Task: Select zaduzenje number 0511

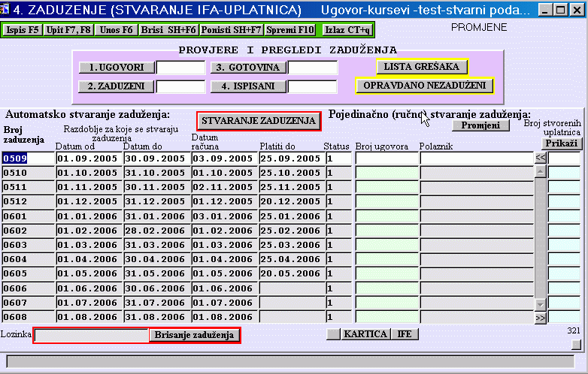Action: (x=28, y=187)
